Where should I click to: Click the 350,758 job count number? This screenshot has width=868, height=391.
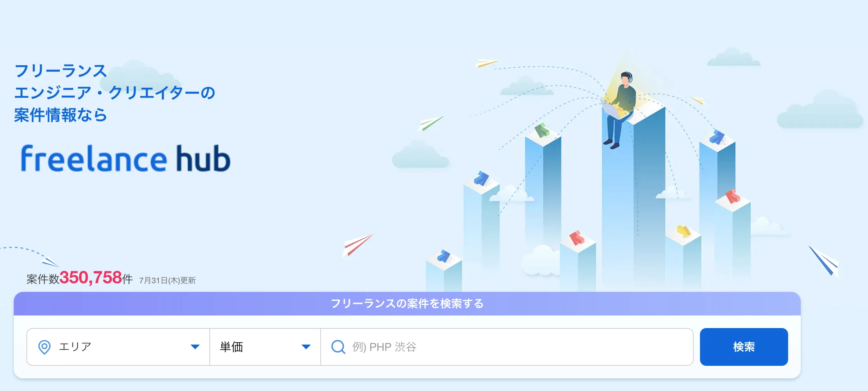click(90, 278)
